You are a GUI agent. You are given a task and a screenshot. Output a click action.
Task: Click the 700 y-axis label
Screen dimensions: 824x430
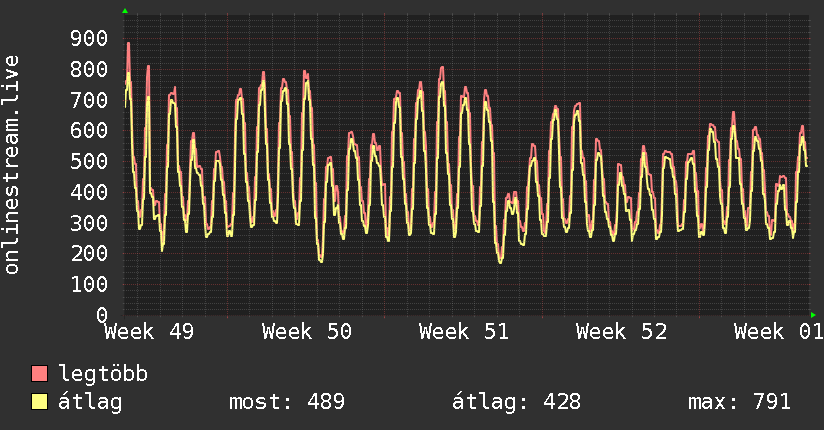[89, 99]
